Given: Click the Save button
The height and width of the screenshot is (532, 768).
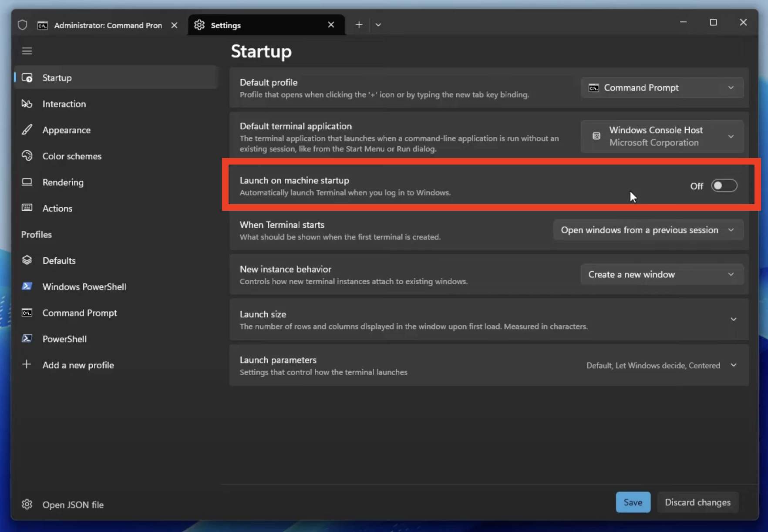Looking at the screenshot, I should [x=633, y=502].
